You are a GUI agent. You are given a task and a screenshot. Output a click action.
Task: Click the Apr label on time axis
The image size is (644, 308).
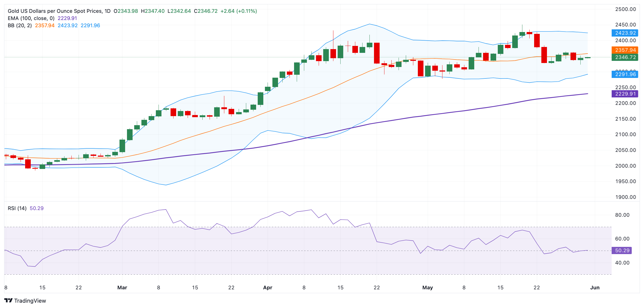[x=268, y=287]
